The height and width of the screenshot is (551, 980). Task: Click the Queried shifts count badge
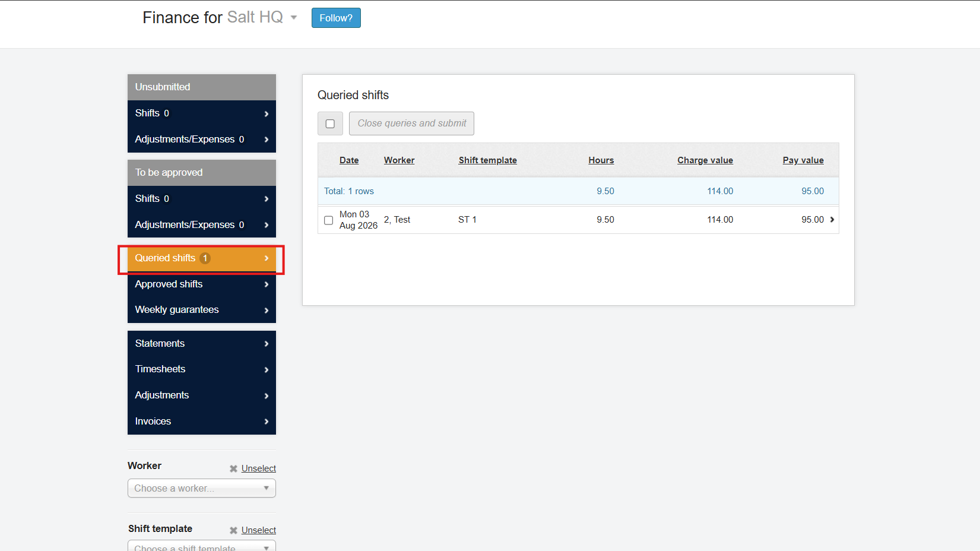point(205,258)
